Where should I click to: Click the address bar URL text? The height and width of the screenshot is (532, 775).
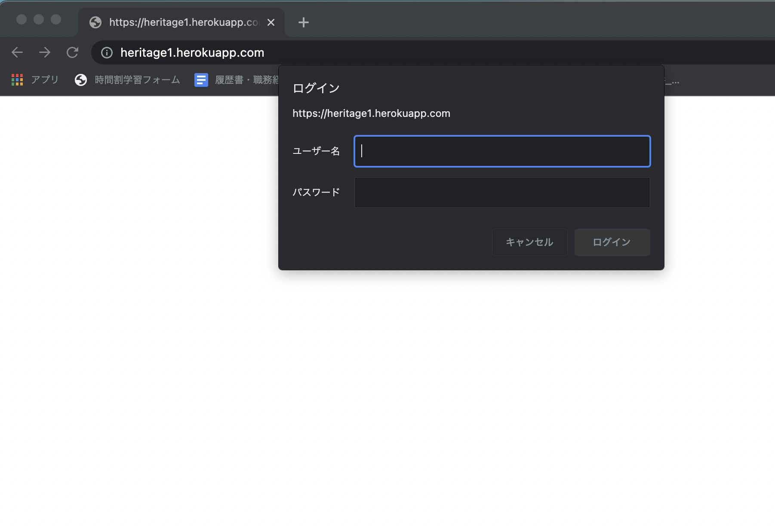tap(192, 52)
